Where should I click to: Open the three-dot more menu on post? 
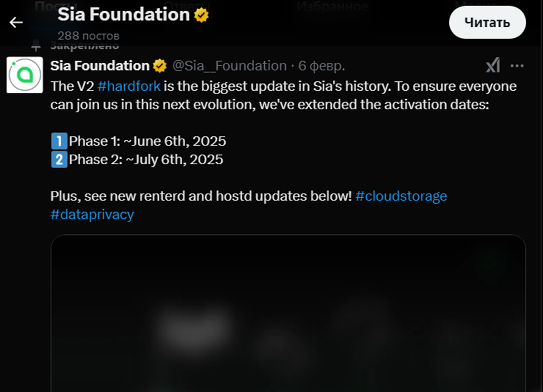(x=517, y=66)
